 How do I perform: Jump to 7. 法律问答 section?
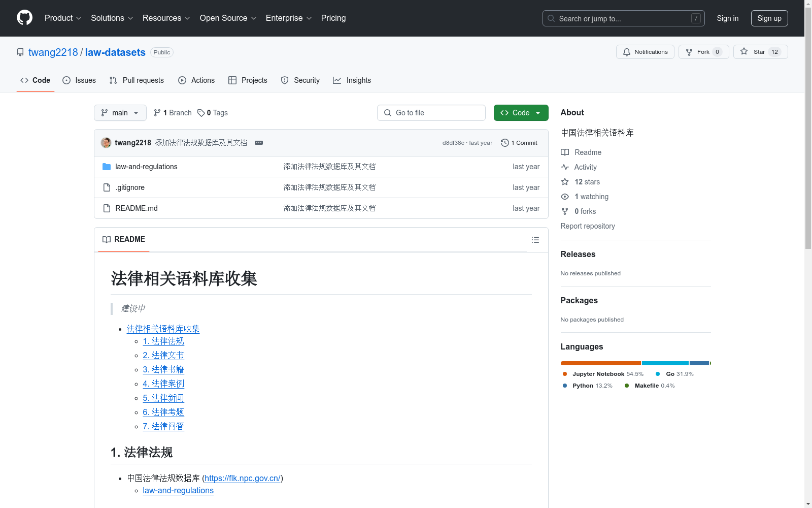(x=163, y=427)
